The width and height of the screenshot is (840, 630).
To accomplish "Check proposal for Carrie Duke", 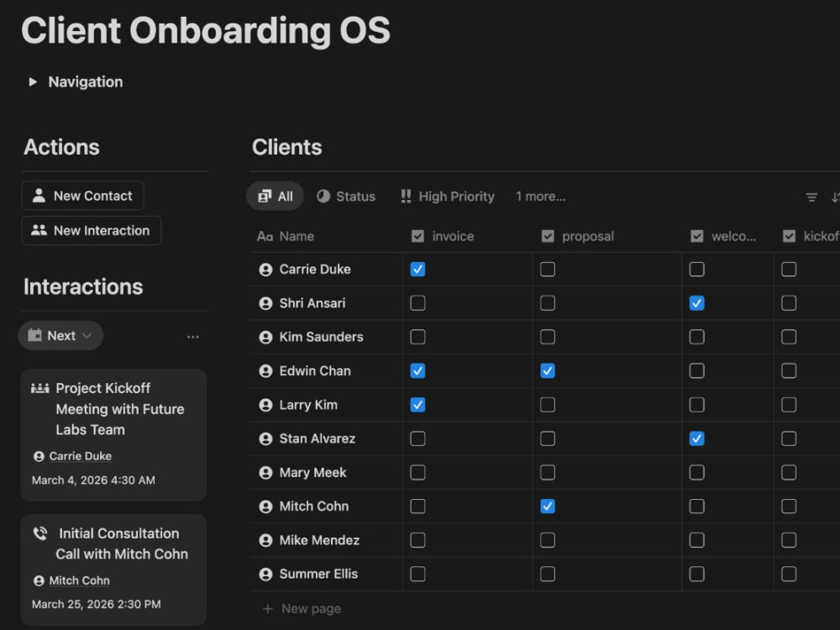I will (548, 270).
